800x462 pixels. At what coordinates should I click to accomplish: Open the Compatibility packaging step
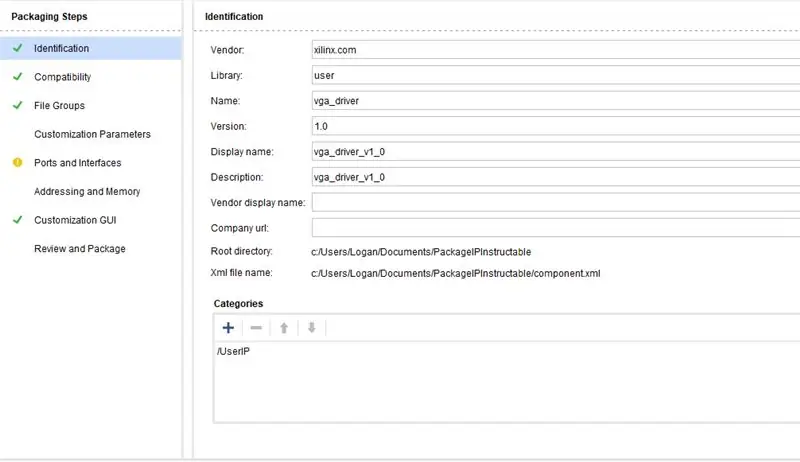(x=62, y=77)
